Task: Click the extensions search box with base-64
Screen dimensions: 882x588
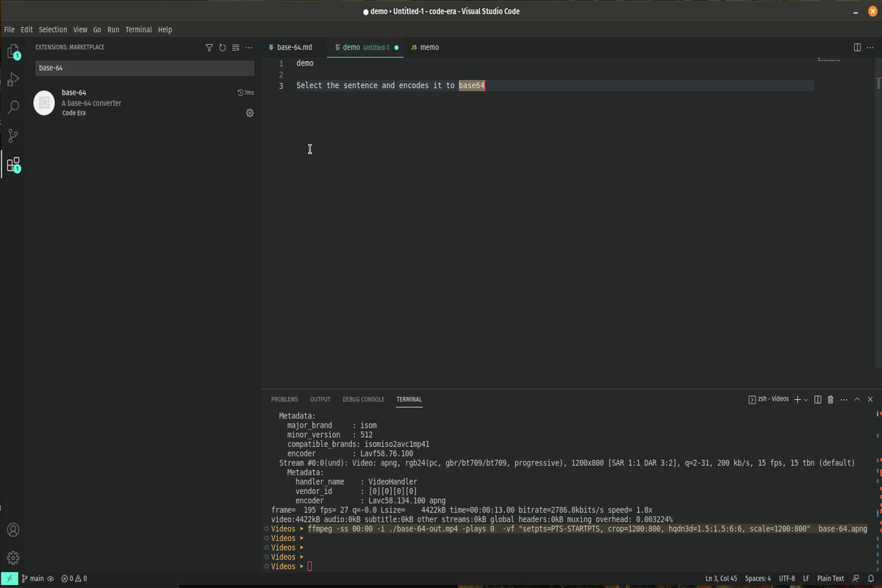Action: [x=145, y=68]
